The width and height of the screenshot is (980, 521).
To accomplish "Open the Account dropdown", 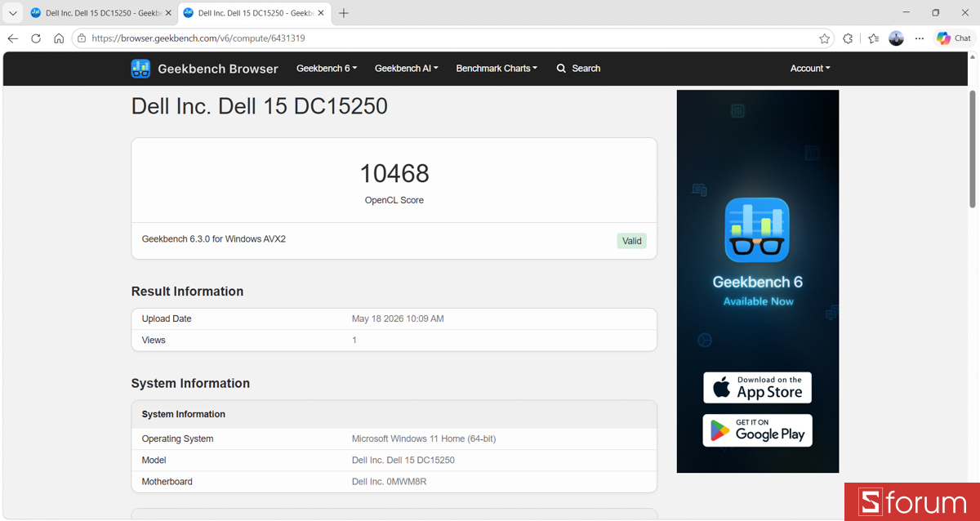I will 810,69.
